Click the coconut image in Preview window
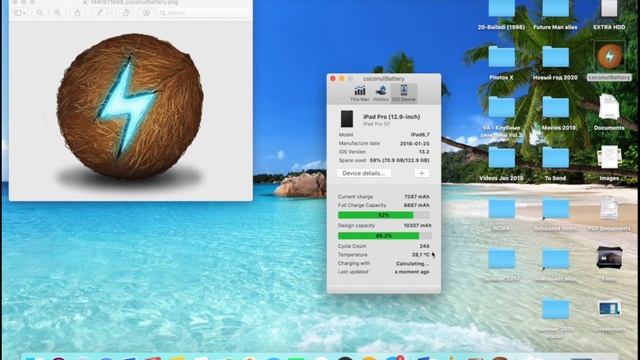The image size is (640, 360). pyautogui.click(x=130, y=107)
